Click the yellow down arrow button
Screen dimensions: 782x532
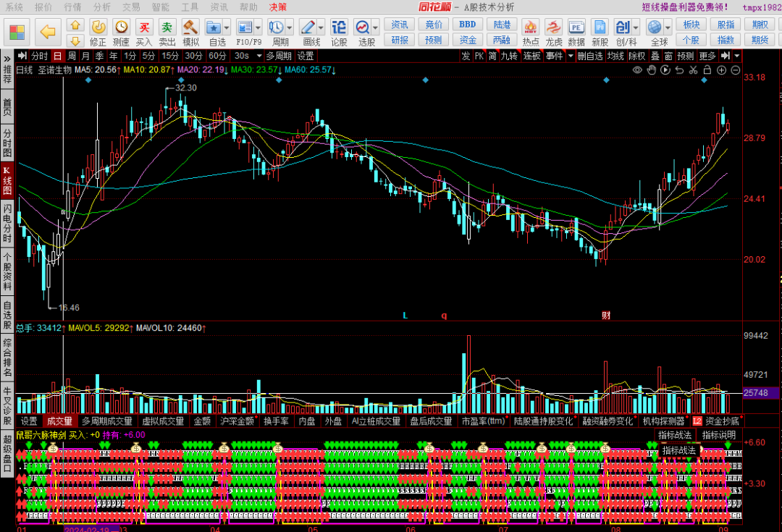click(75, 40)
